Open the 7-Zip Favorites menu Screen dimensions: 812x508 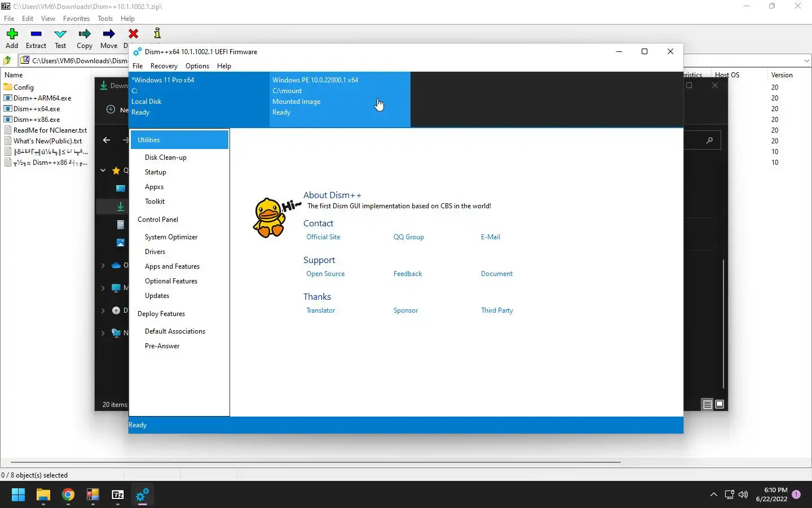(x=76, y=19)
